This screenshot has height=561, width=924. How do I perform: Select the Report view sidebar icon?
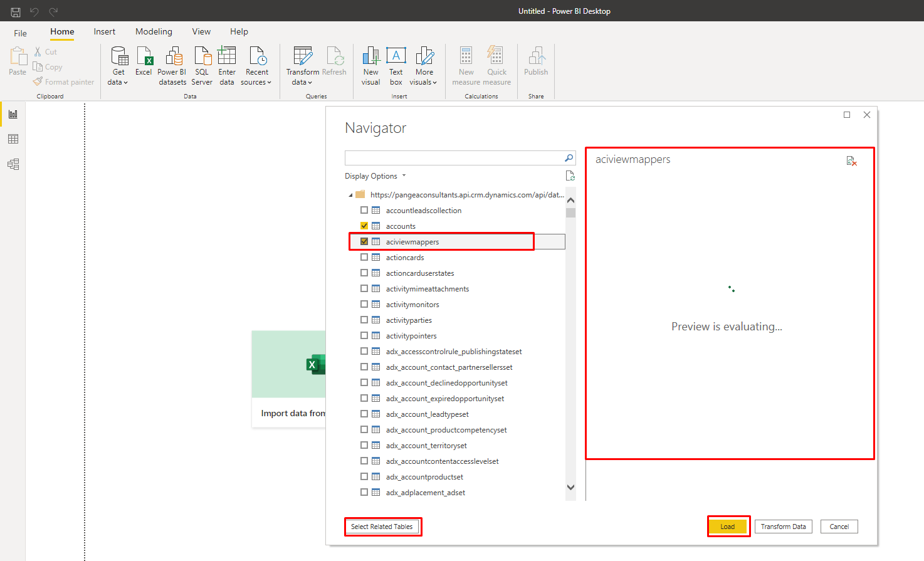13,113
